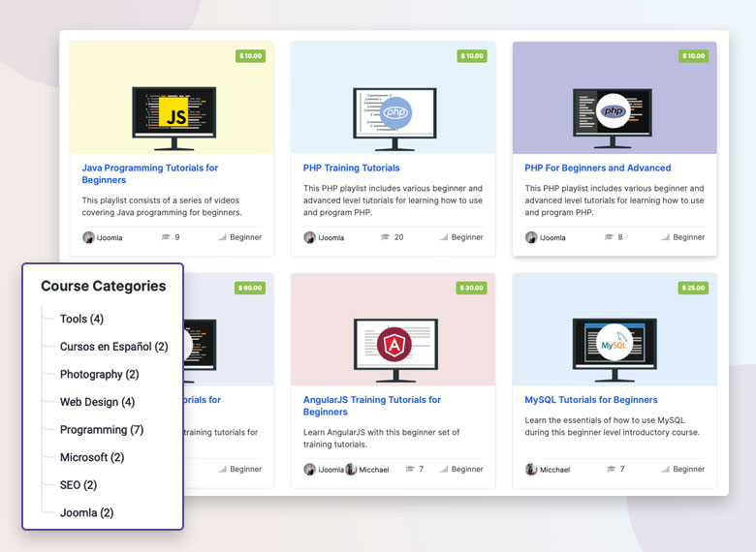Click the light blue PHP Training Tutorials thumbnail

pyautogui.click(x=393, y=98)
